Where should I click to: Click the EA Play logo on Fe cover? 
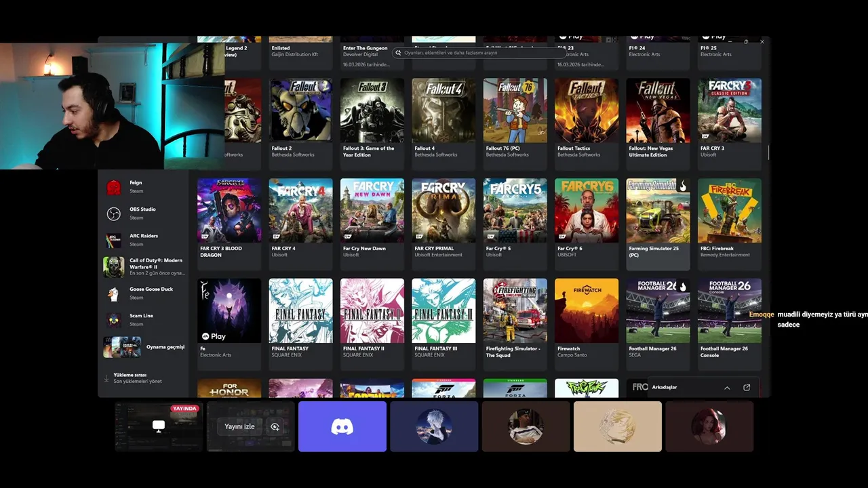tap(214, 336)
